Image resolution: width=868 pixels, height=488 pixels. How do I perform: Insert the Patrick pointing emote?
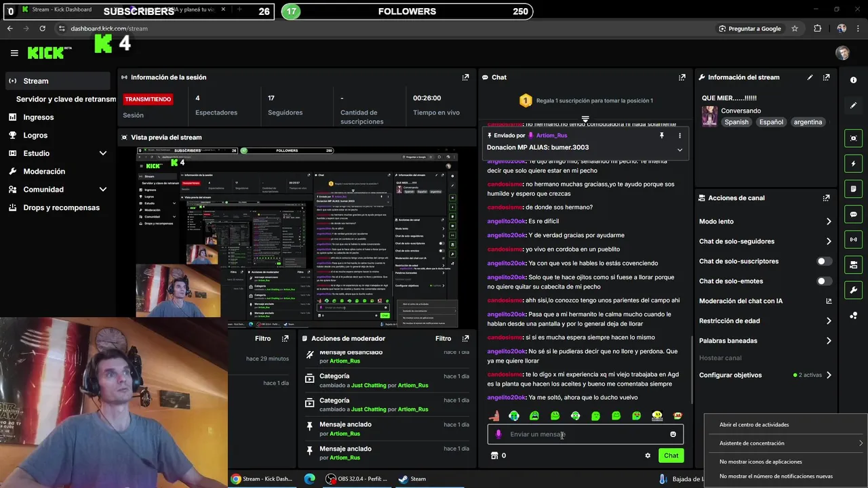coord(494,415)
